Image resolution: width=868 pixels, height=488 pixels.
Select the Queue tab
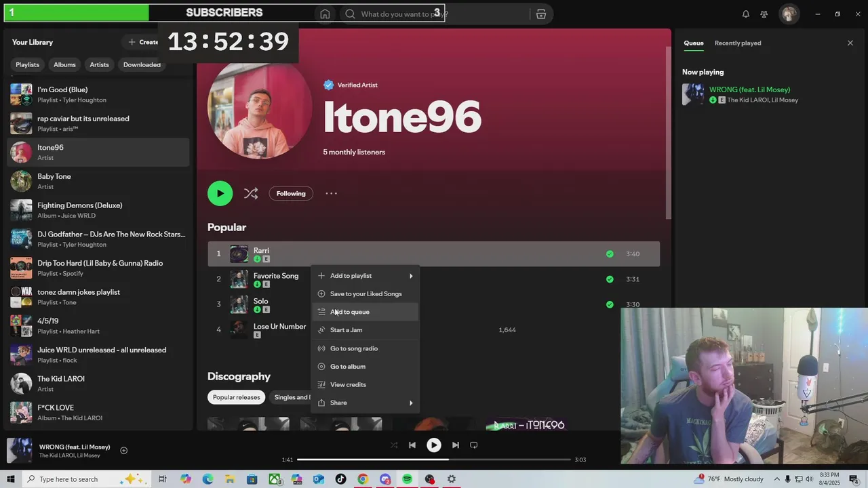(693, 43)
